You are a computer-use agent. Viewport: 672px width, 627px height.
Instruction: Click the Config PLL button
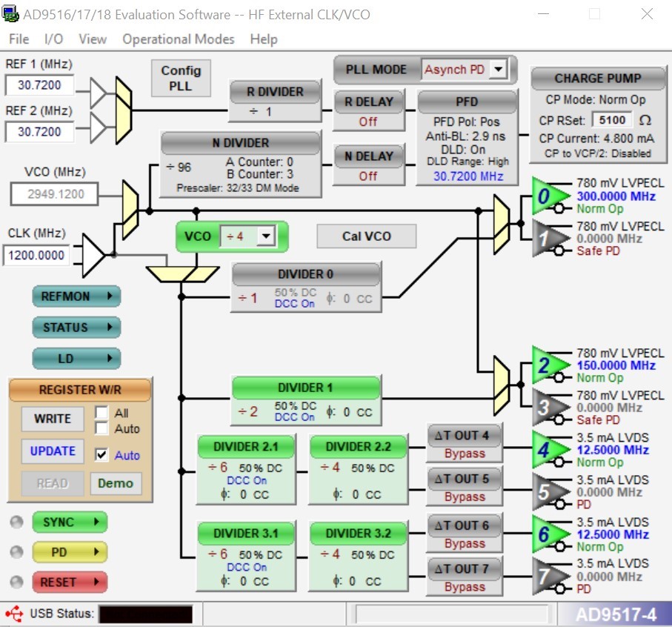pyautogui.click(x=181, y=78)
